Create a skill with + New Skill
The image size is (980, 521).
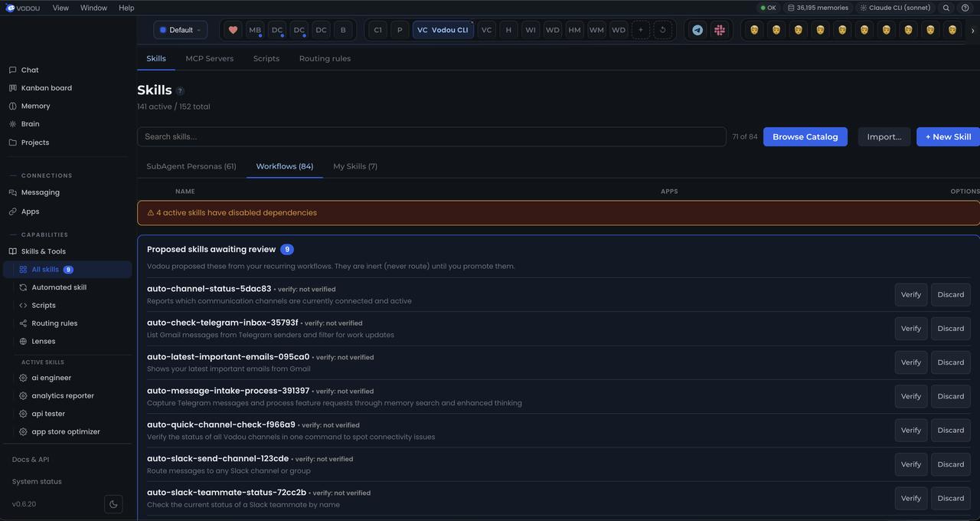[948, 136]
